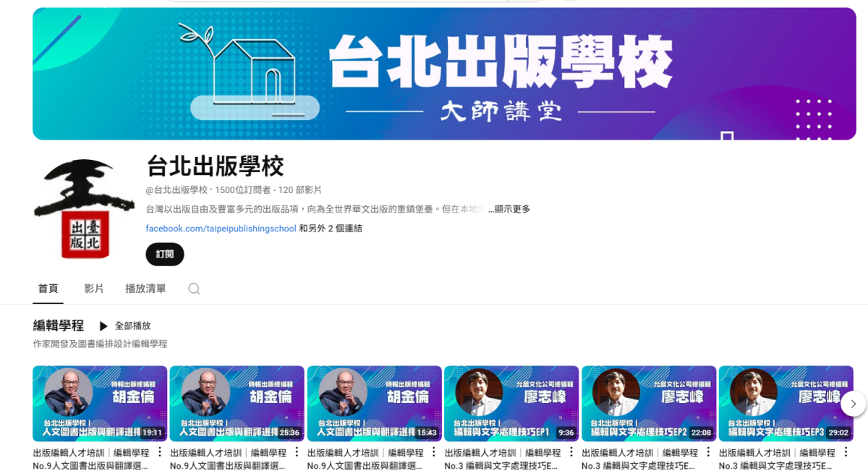The width and height of the screenshot is (868, 476).
Task: Click the large 台北出版學校 channel name heading
Action: tap(215, 166)
